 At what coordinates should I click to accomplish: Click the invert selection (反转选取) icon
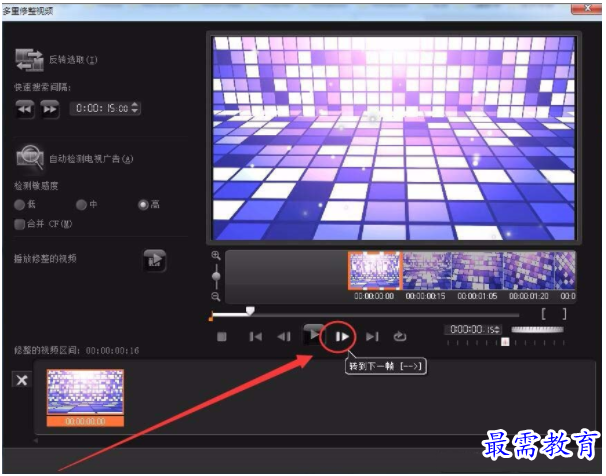tap(29, 60)
